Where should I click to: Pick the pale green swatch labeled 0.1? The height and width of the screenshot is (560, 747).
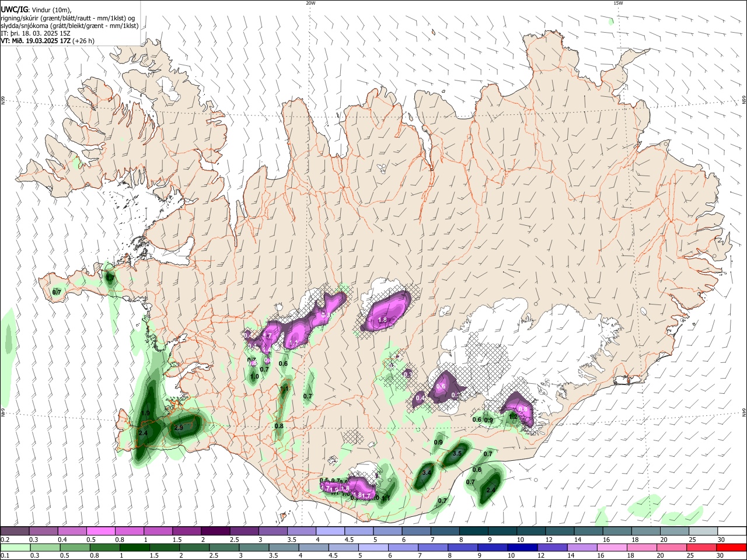click(15, 547)
